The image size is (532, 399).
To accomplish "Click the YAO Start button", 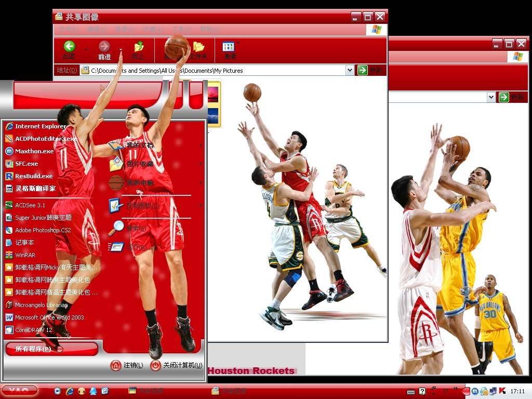I will [x=19, y=391].
